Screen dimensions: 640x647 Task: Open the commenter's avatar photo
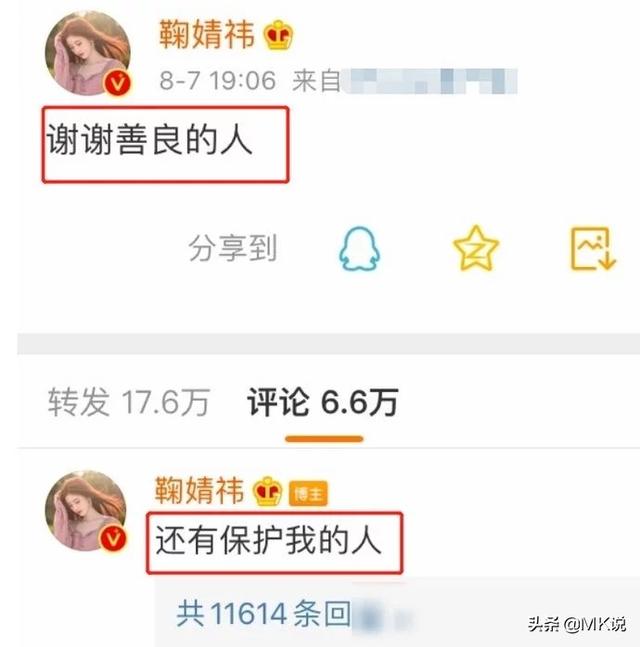[86, 511]
